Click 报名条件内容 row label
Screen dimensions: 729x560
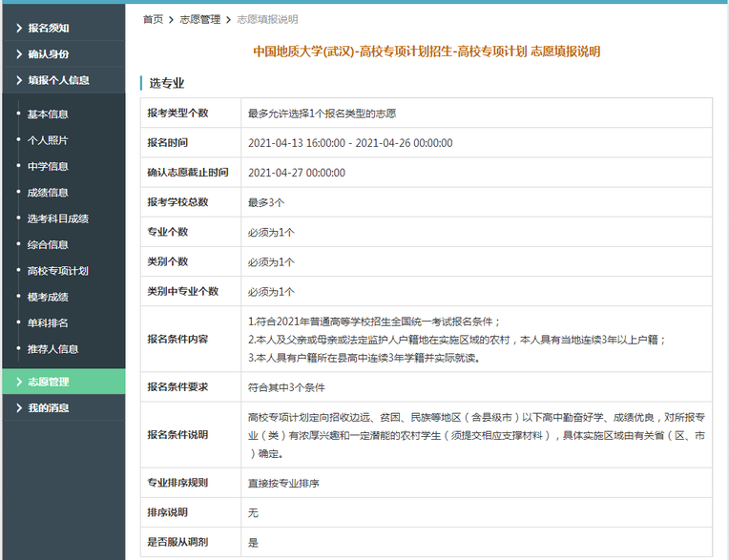pos(177,339)
